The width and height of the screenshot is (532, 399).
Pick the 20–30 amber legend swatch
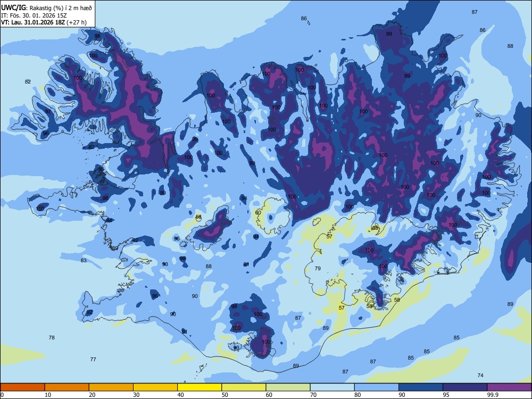click(111, 387)
